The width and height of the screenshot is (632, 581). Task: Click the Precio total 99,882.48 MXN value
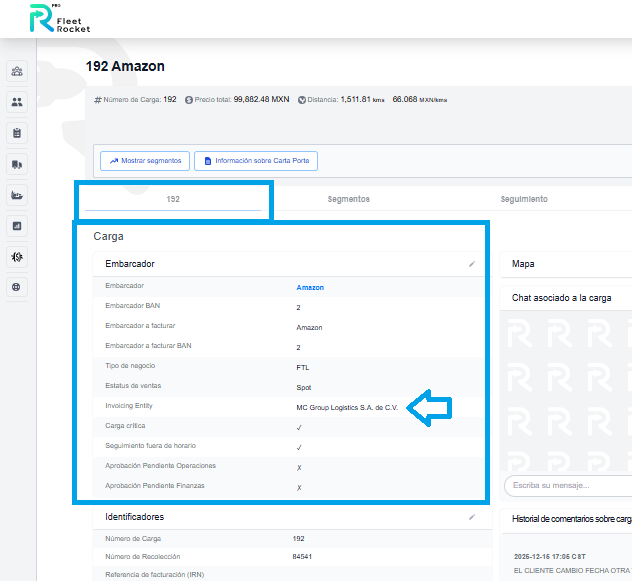pos(261,100)
